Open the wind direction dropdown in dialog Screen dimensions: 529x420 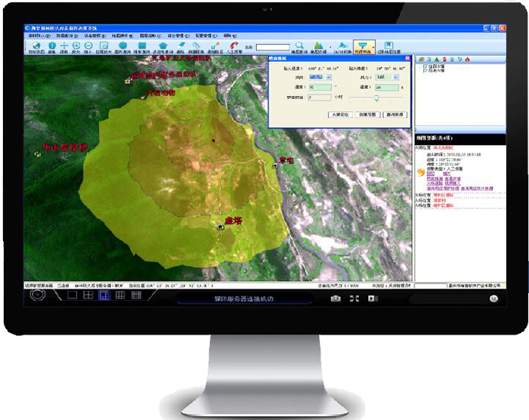click(x=327, y=77)
